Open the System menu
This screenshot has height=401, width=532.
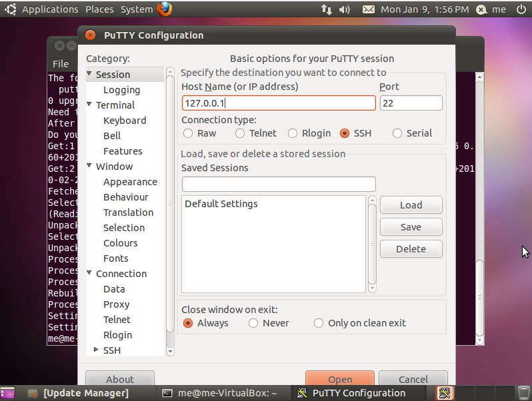coord(137,9)
